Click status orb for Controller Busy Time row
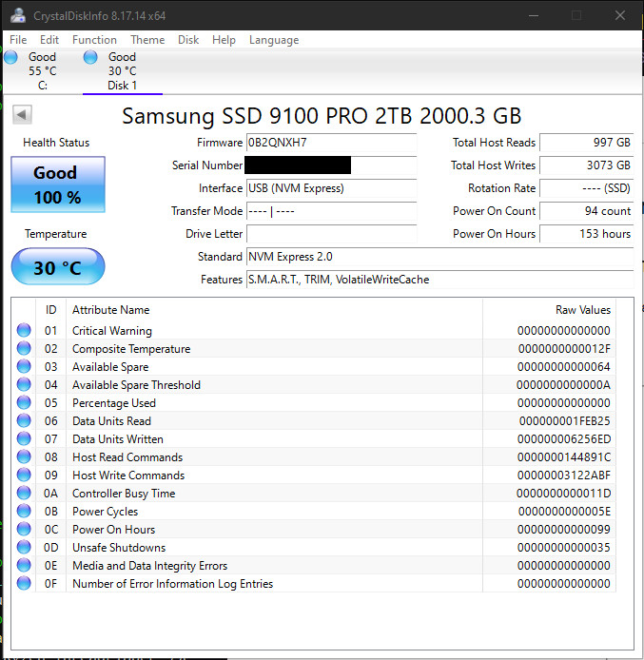 [24, 493]
